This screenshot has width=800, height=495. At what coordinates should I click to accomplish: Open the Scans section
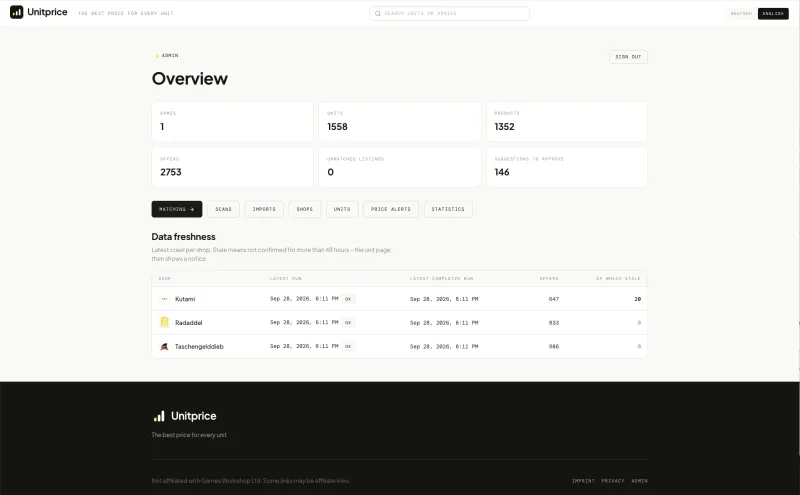pos(223,209)
